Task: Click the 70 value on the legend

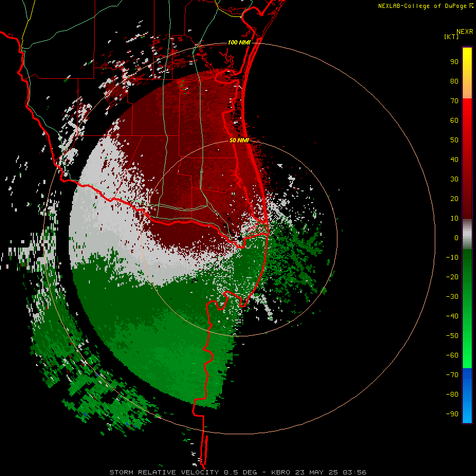Action: [454, 101]
